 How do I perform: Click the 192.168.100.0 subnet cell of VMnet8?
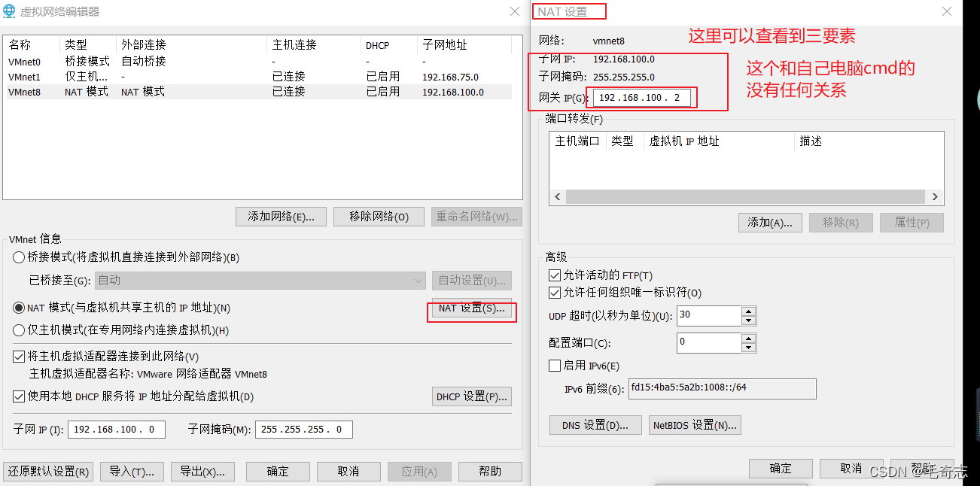pos(453,92)
